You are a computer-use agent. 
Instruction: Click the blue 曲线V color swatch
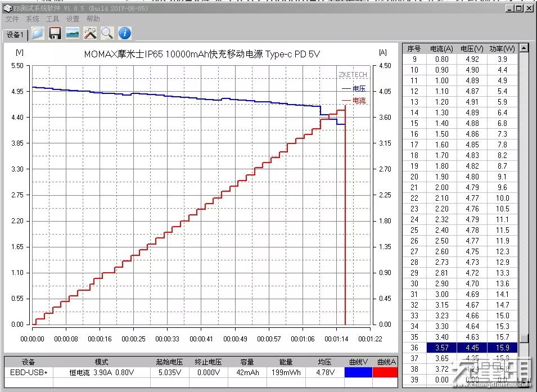358,372
